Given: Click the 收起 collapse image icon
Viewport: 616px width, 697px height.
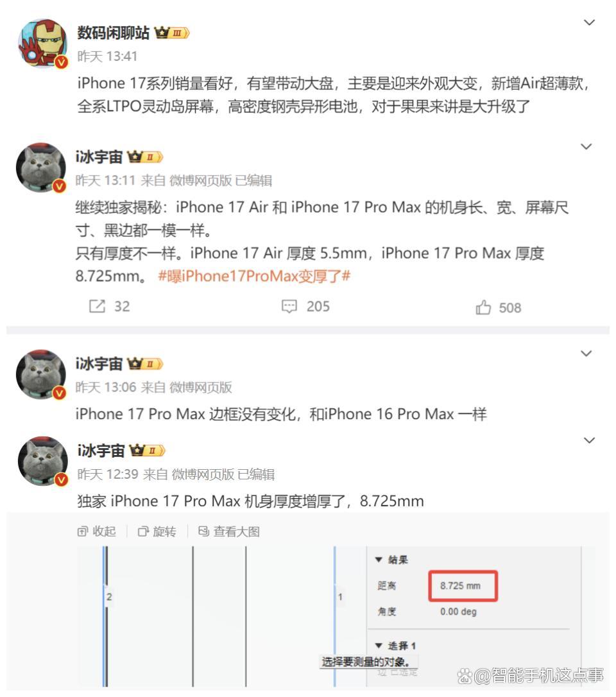Looking at the screenshot, I should pos(96,531).
